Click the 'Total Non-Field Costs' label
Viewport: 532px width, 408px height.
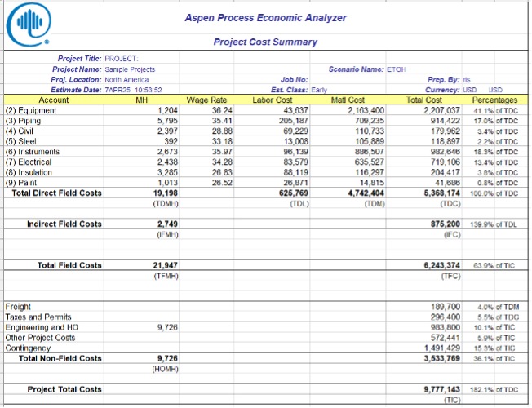[x=60, y=358]
